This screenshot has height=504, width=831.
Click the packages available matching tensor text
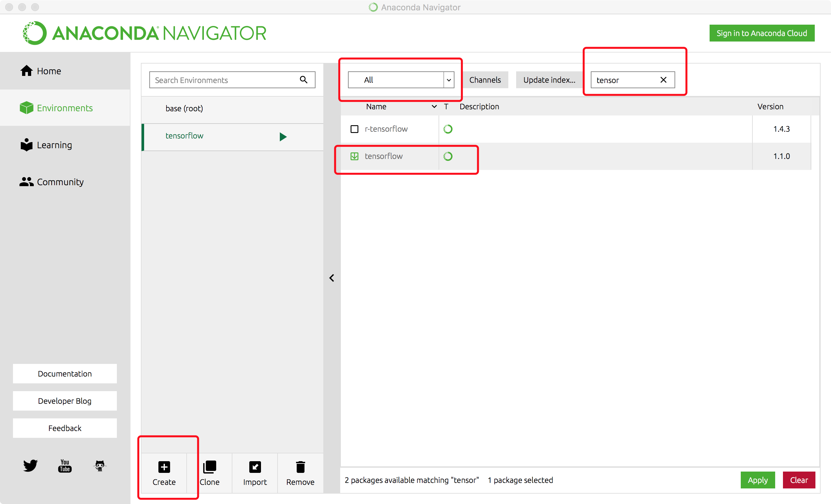tap(412, 480)
